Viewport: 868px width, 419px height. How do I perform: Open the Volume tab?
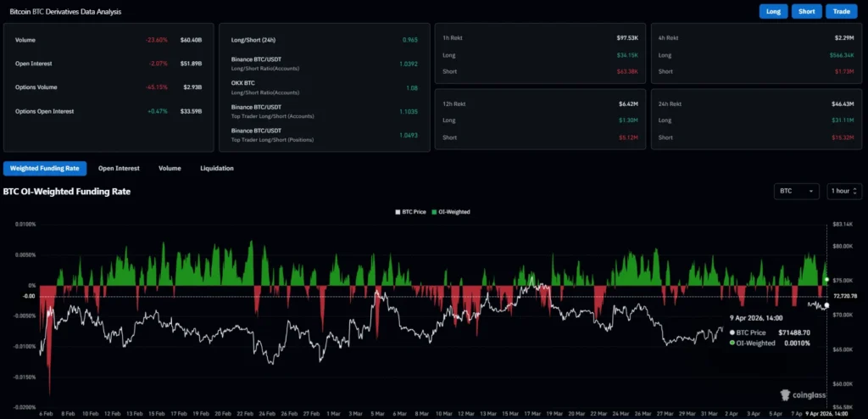click(x=170, y=168)
